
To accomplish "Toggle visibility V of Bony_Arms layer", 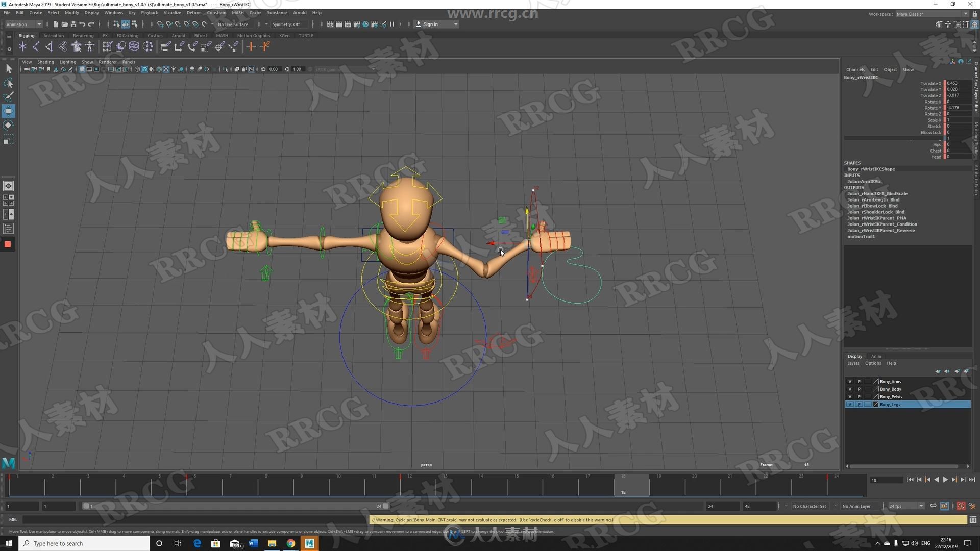I will coord(850,382).
